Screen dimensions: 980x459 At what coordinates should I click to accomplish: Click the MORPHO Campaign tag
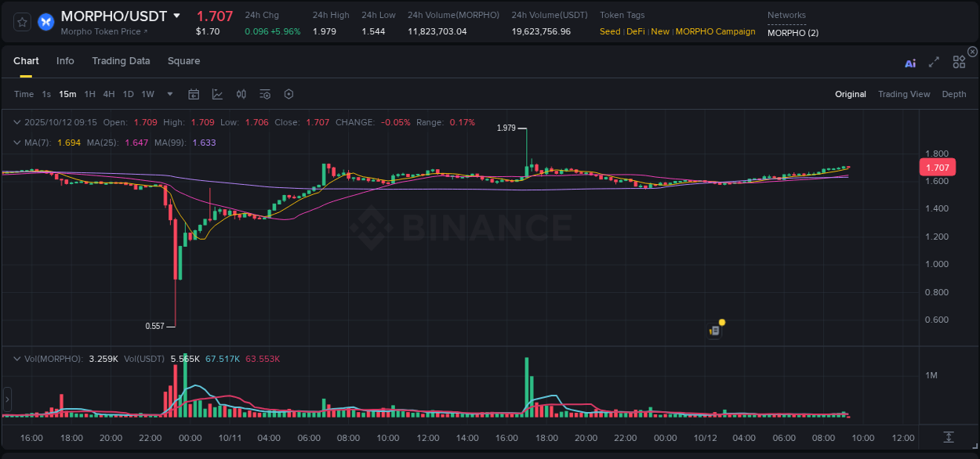(715, 31)
